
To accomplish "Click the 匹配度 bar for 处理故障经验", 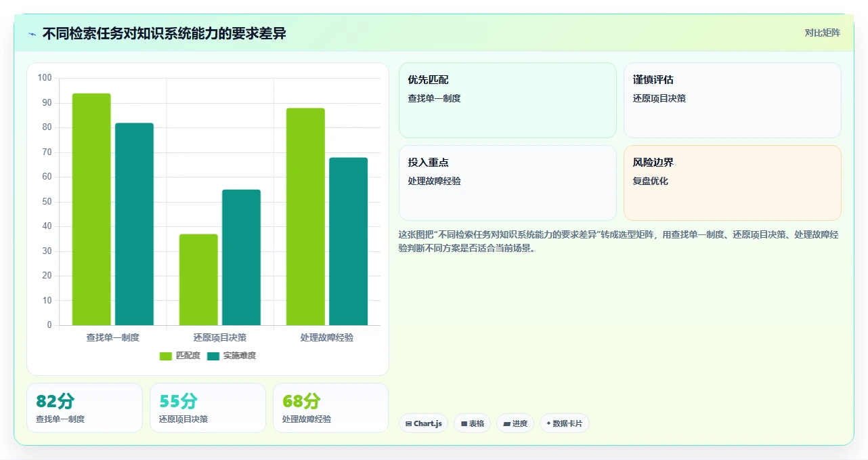I will click(x=305, y=217).
